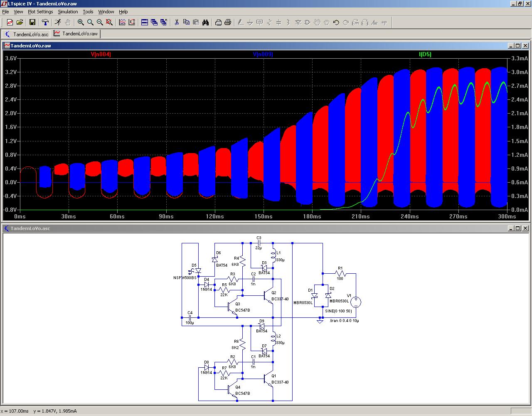Open Find with the binoculars icon
This screenshot has width=532, height=416.
(x=205, y=22)
